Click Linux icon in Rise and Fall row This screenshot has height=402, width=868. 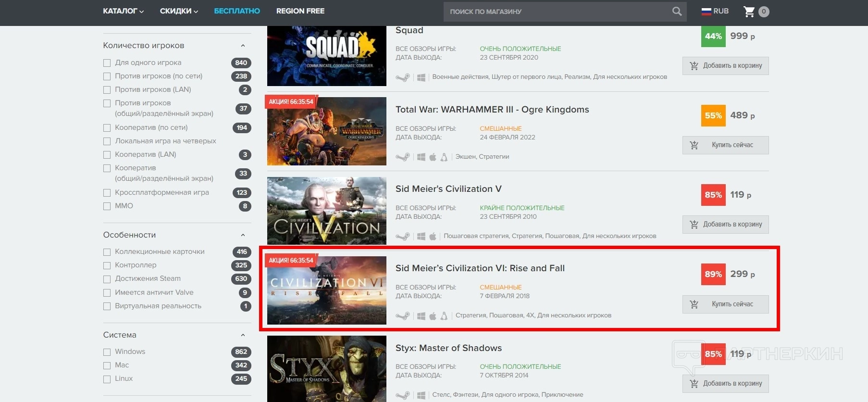click(444, 316)
